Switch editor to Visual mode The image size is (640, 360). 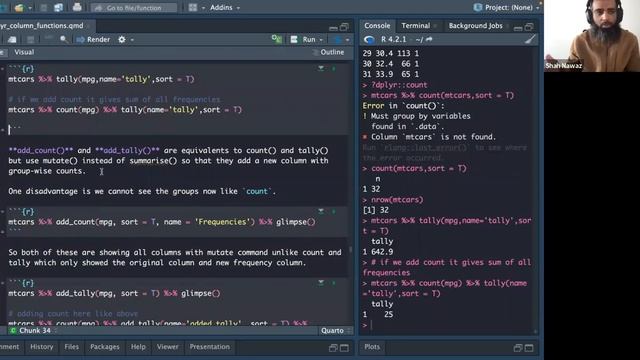pos(24,52)
